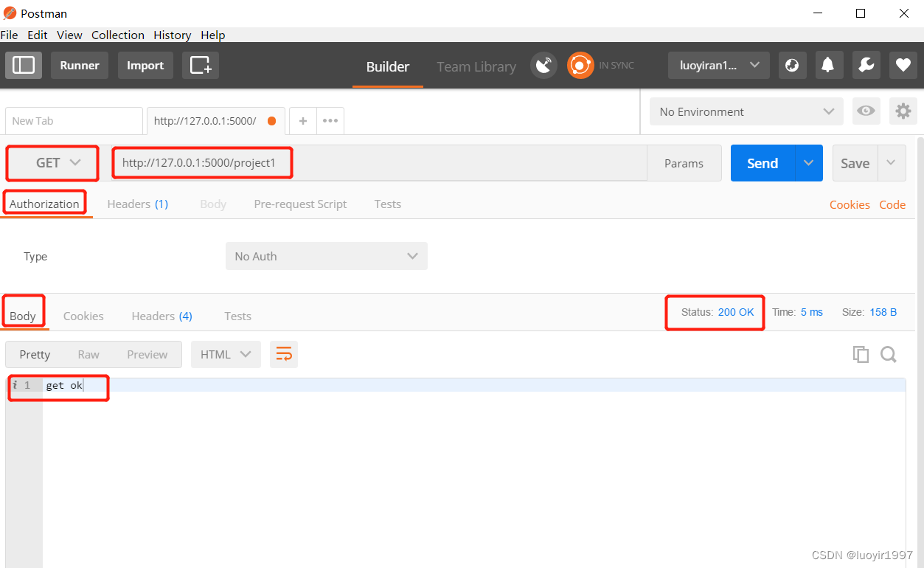Search the response with the magnifier icon
The height and width of the screenshot is (568, 924).
tap(889, 354)
